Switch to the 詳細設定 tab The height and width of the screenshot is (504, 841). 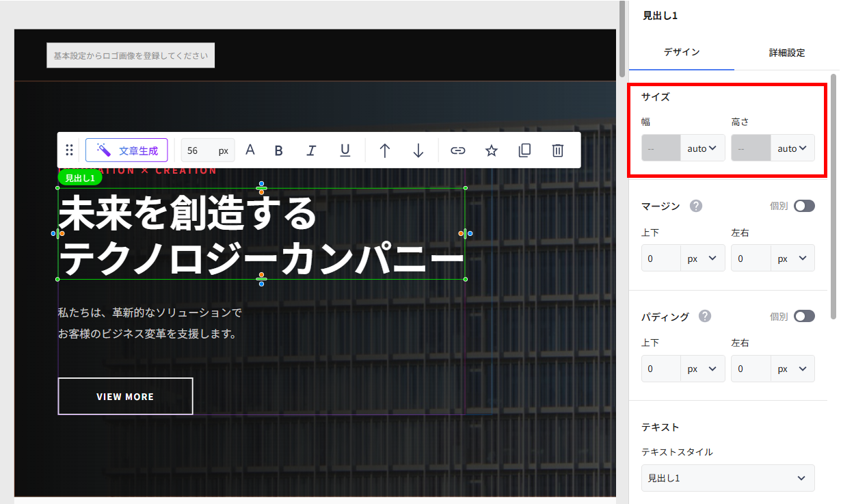[x=786, y=53]
